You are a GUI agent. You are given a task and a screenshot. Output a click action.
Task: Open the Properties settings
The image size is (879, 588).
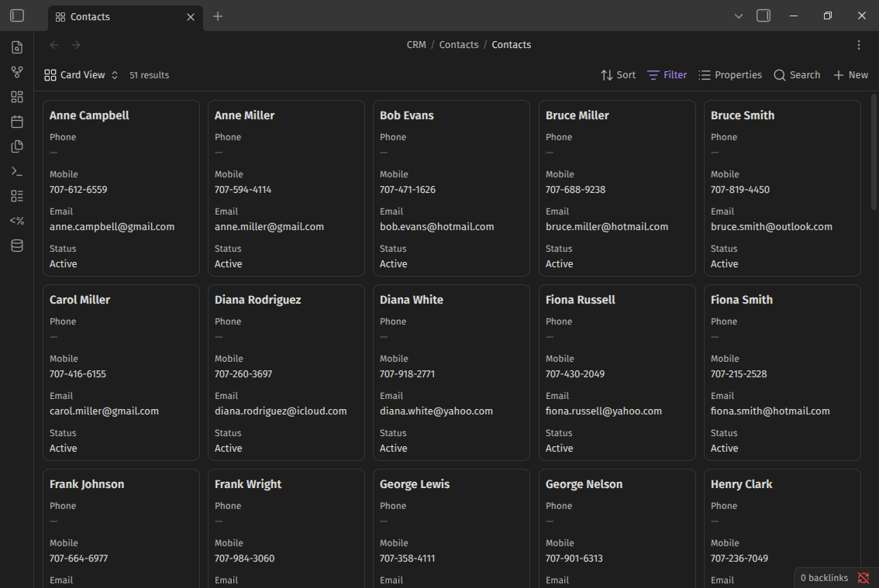pos(730,75)
